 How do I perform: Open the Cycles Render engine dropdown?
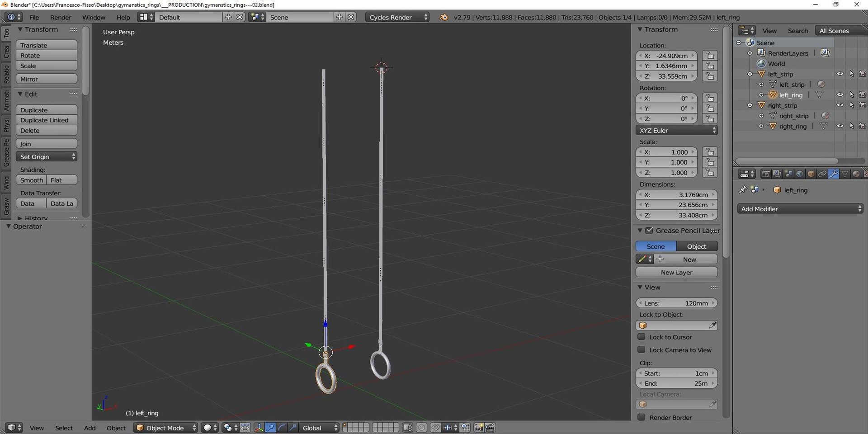397,17
